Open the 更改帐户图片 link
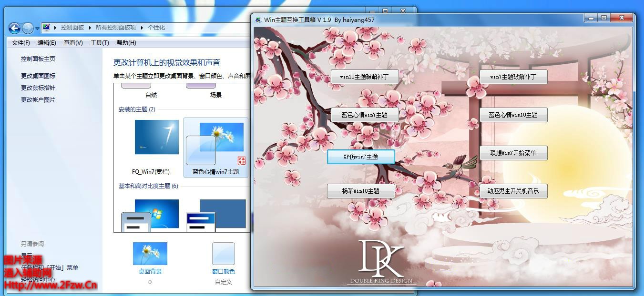 (38, 100)
